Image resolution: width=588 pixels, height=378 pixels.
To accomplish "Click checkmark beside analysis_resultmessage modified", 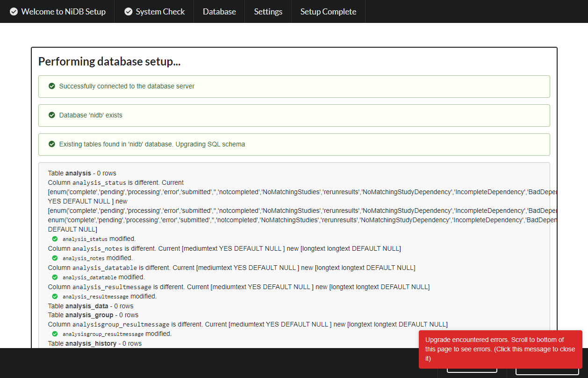I will [55, 296].
